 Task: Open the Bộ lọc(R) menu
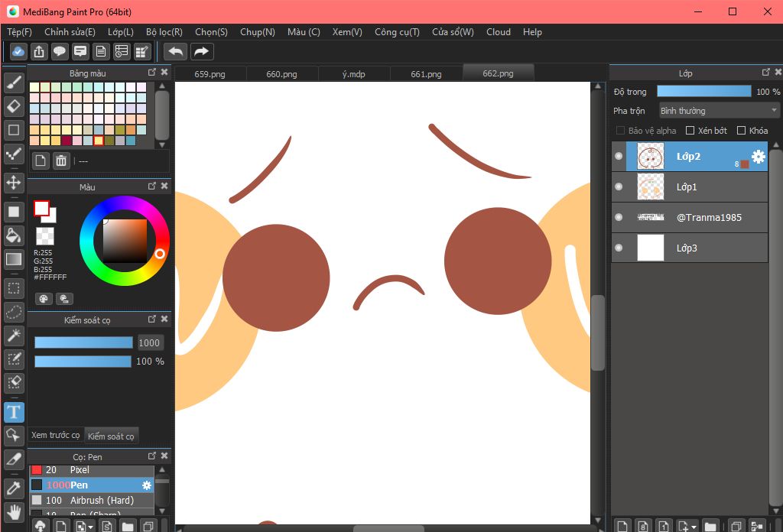tap(164, 32)
